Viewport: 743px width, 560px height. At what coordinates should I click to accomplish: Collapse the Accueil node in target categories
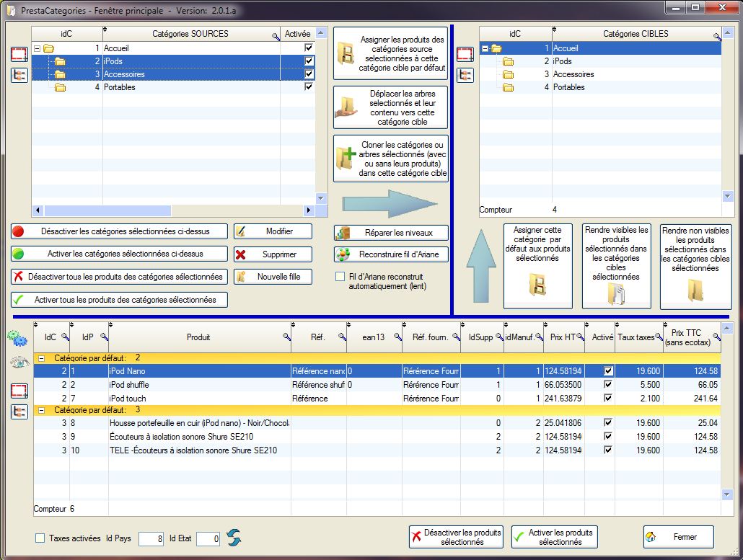[485, 48]
